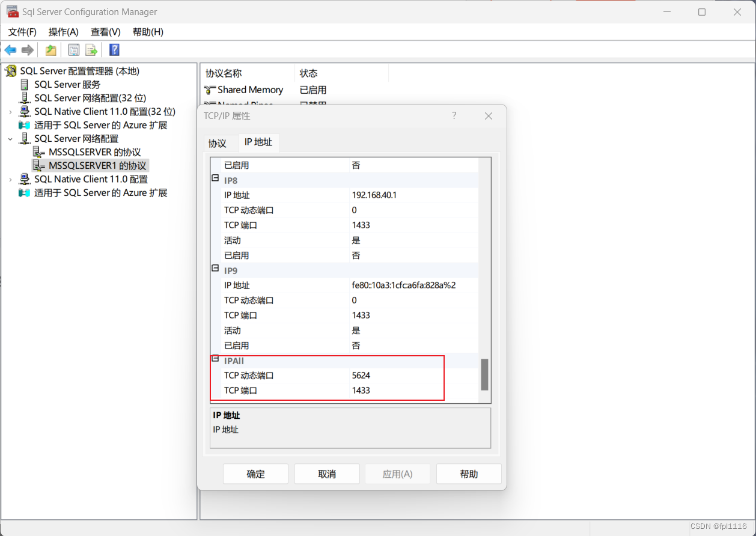The image size is (756, 536).
Task: Confirm with the 确定 button
Action: click(x=255, y=474)
